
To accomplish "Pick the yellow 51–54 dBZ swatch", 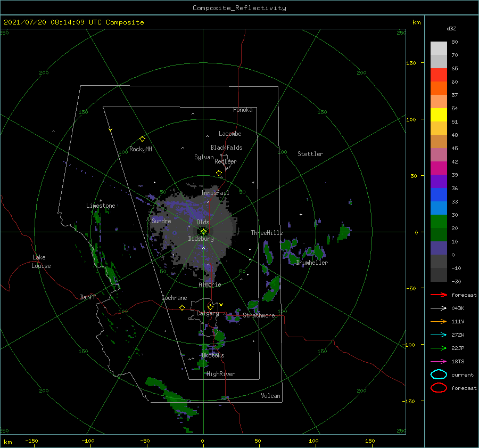I will coord(439,115).
